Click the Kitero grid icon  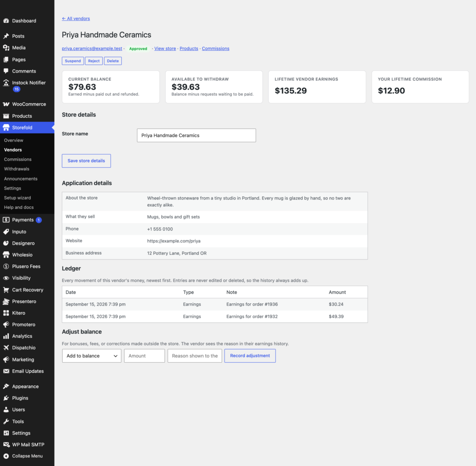[x=6, y=313]
